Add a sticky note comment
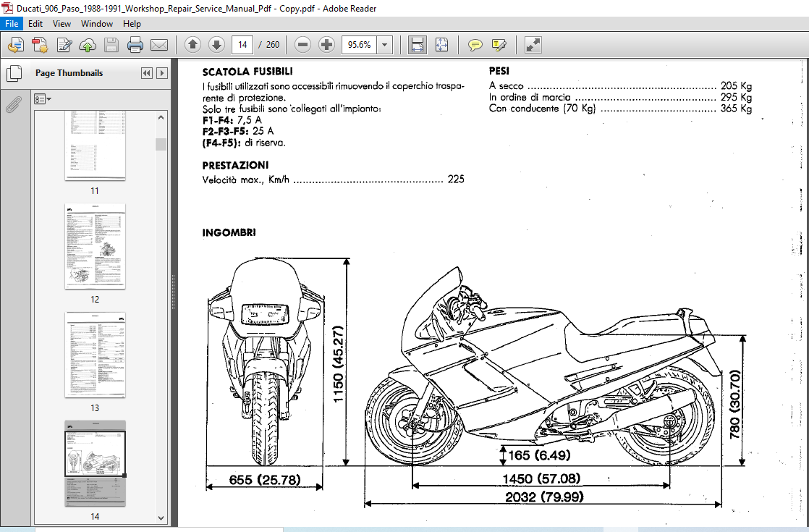The width and height of the screenshot is (809, 532). [x=475, y=45]
